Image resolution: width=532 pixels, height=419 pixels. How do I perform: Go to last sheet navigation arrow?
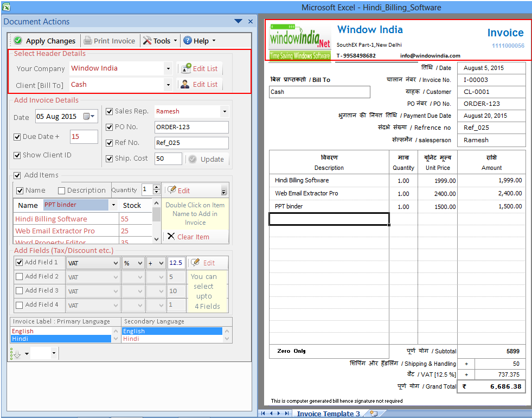[x=287, y=413]
